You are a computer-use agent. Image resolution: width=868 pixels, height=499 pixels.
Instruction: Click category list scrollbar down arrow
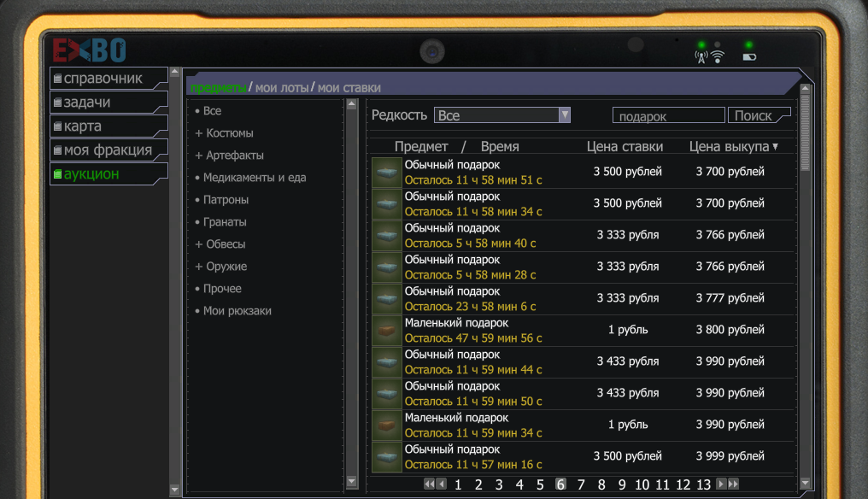tap(351, 481)
